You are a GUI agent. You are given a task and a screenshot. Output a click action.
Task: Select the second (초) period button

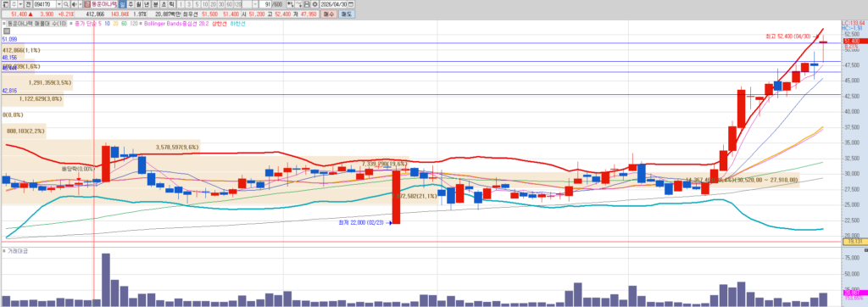(164, 4)
